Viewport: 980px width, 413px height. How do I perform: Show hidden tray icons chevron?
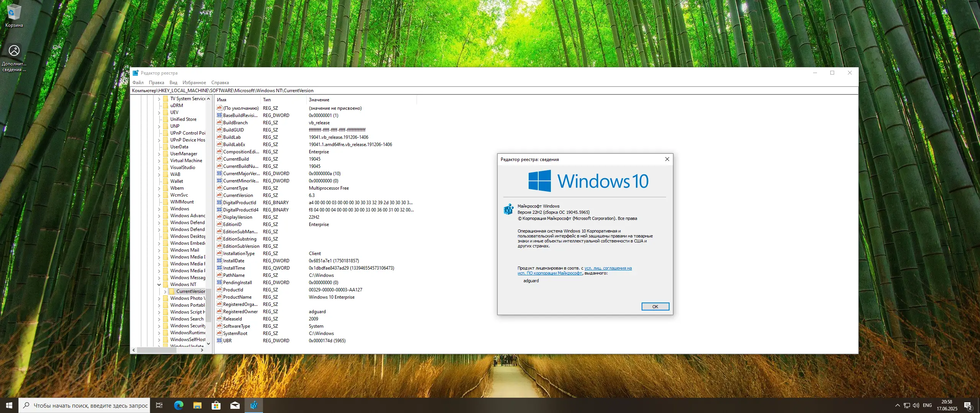(897, 405)
